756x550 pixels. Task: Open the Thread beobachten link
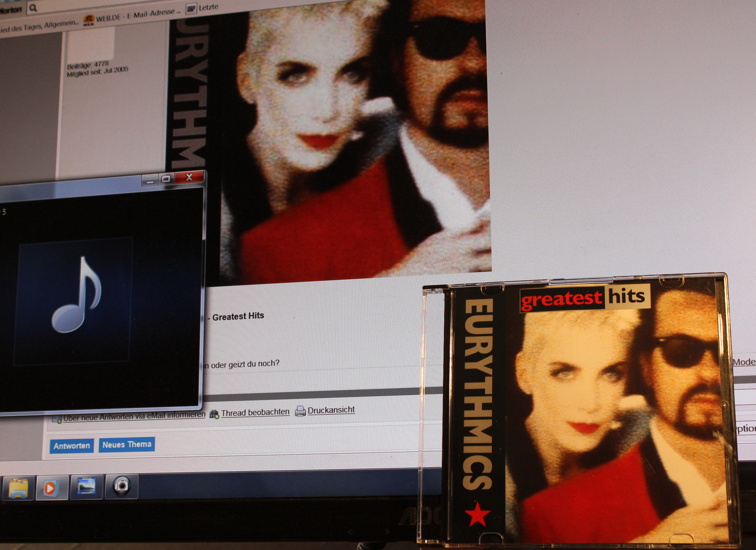click(255, 412)
